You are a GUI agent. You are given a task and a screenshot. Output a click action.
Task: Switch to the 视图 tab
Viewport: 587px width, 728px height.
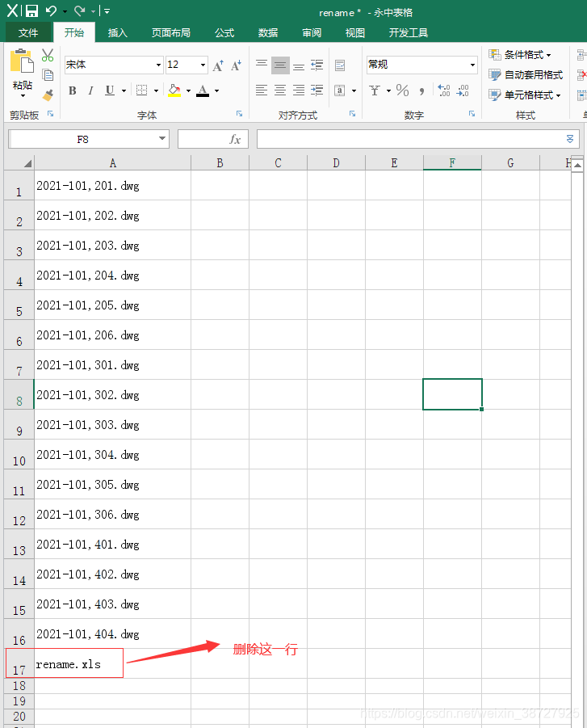[x=355, y=32]
